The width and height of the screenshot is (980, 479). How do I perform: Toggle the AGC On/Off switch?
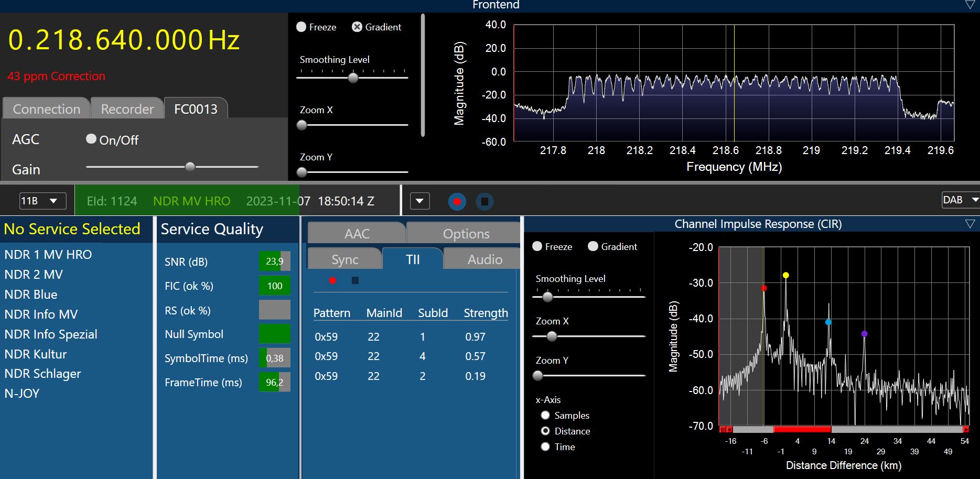[x=91, y=139]
